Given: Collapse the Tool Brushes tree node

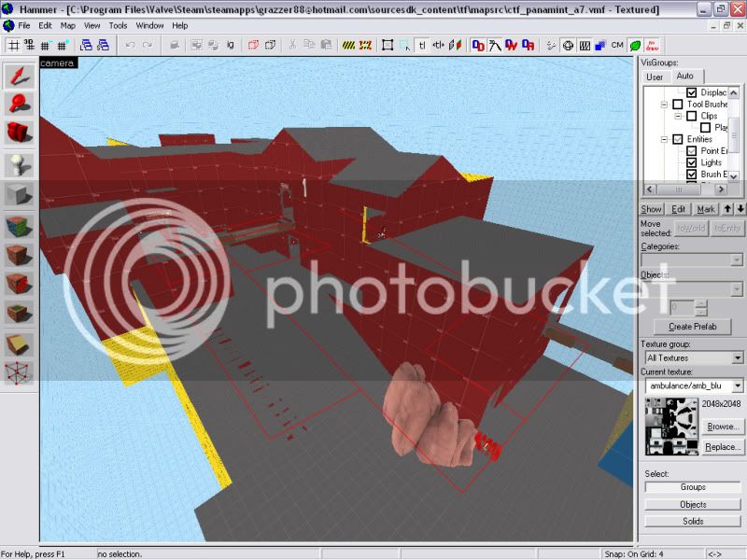Looking at the screenshot, I should pos(664,105).
